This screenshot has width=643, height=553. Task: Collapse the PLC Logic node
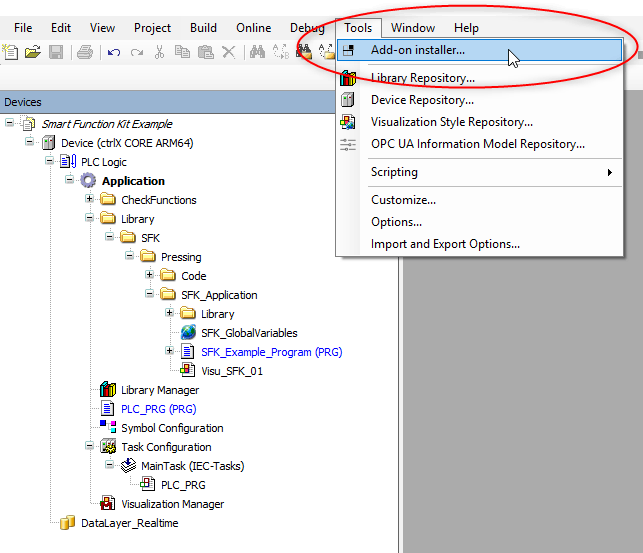49,161
